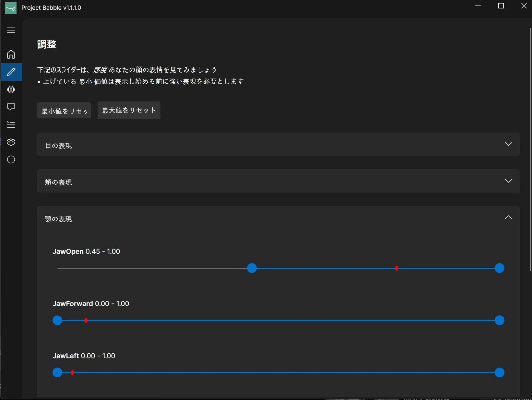The height and width of the screenshot is (400, 532).
Task: Go to the Home page icon
Action: click(11, 54)
